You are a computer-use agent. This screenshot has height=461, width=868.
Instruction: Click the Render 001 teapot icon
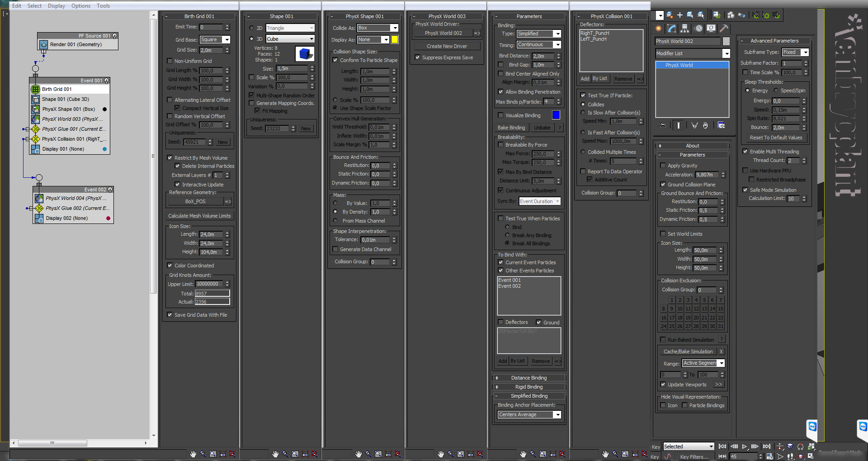(43, 45)
